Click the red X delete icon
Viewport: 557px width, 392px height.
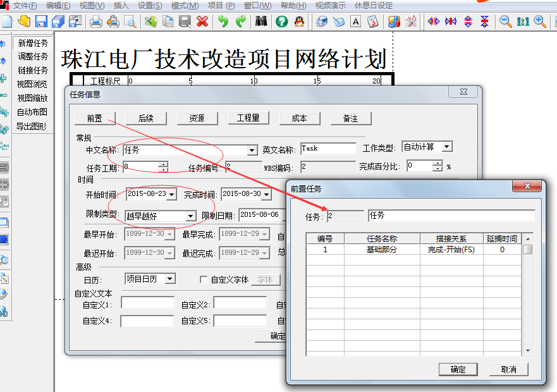point(202,21)
